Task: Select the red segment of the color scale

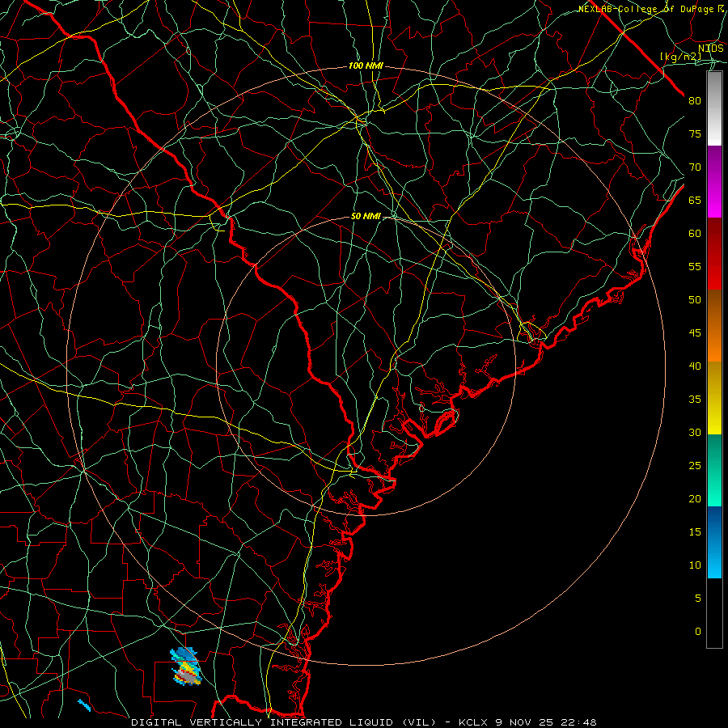Action: click(714, 254)
